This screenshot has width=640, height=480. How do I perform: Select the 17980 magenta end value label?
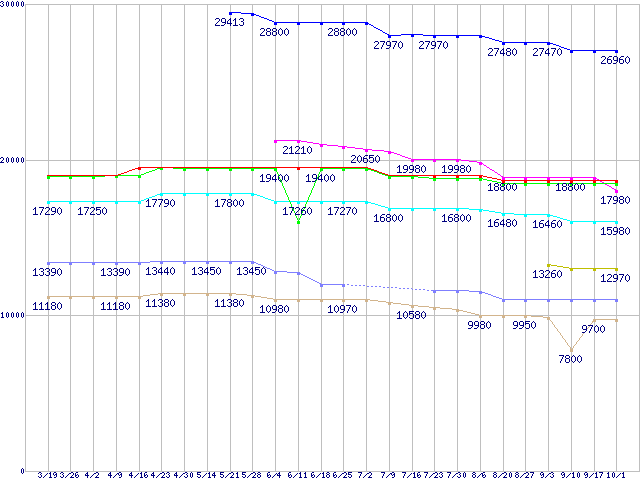pos(615,200)
